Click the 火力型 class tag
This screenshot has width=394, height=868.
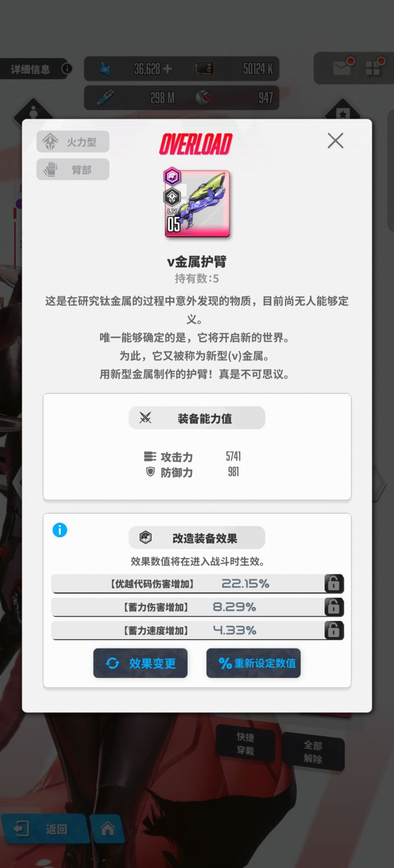tap(73, 142)
